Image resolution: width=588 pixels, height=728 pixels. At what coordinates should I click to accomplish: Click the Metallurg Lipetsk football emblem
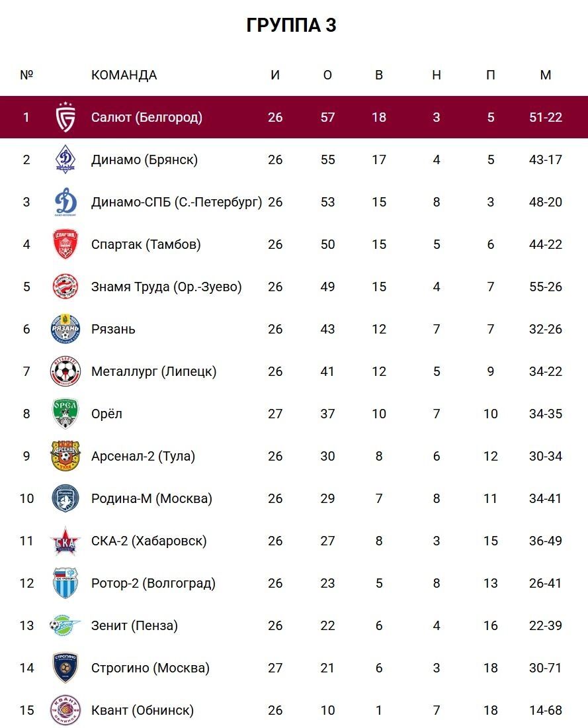(65, 371)
